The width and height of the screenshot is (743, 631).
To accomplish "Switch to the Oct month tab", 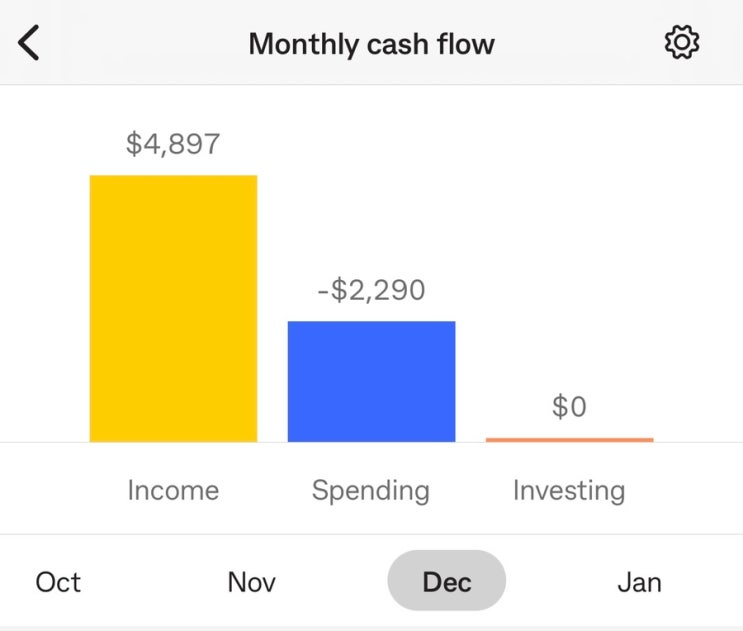I will pos(58,582).
